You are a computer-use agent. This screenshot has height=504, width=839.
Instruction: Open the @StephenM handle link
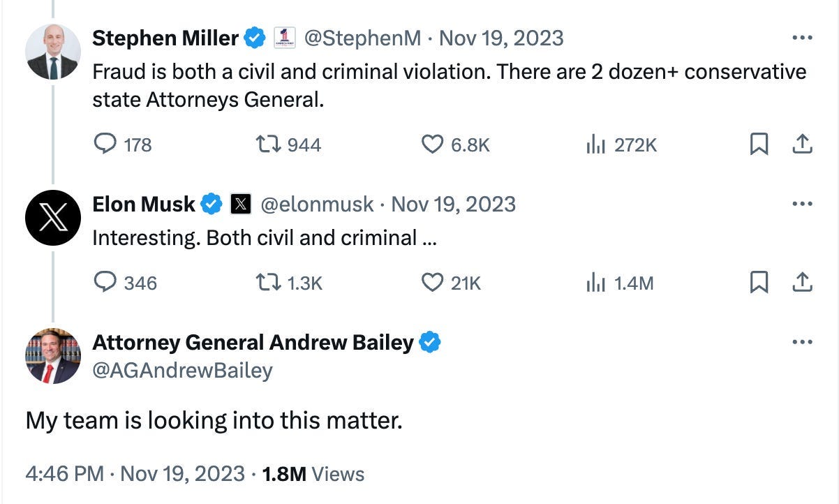pyautogui.click(x=363, y=38)
